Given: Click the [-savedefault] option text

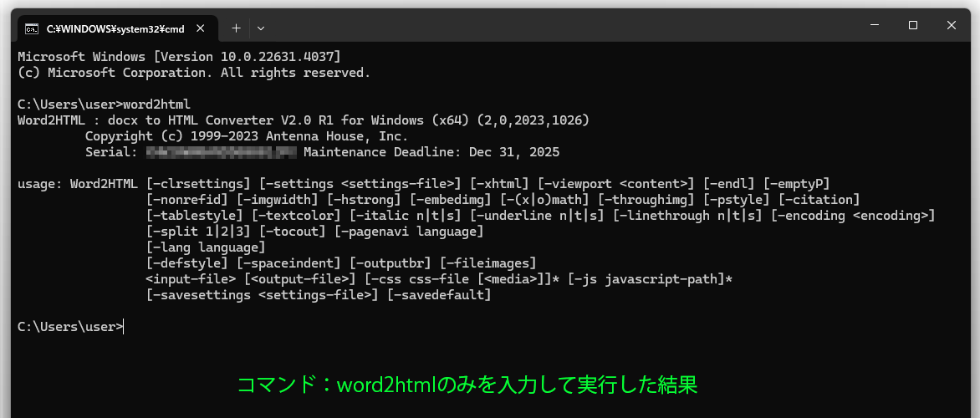Looking at the screenshot, I should pos(439,295).
